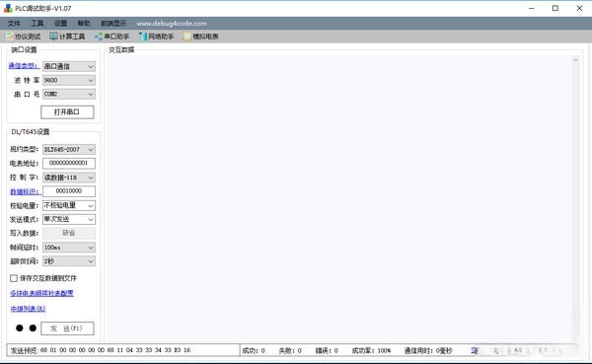The image size is (592, 364).
Task: Click the 数据标识 blue link label
Action: pyautogui.click(x=25, y=191)
